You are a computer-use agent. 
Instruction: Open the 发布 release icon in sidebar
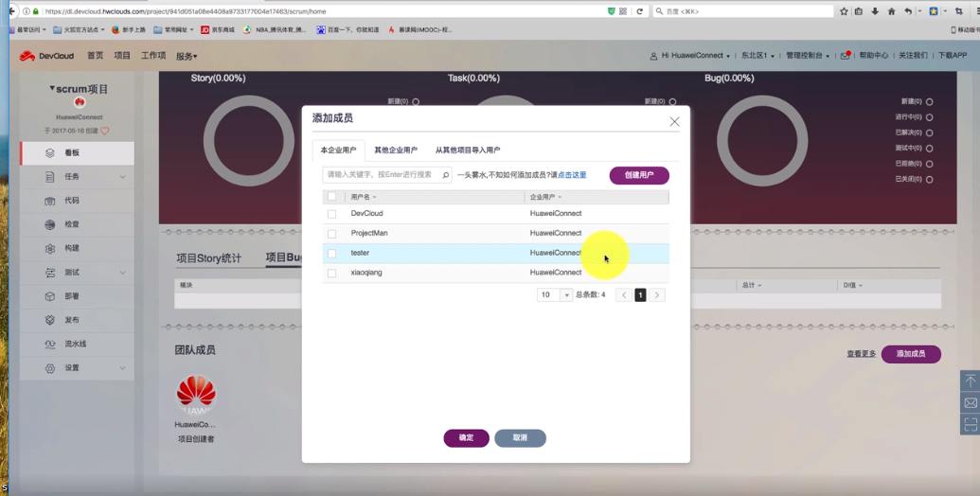[x=50, y=320]
